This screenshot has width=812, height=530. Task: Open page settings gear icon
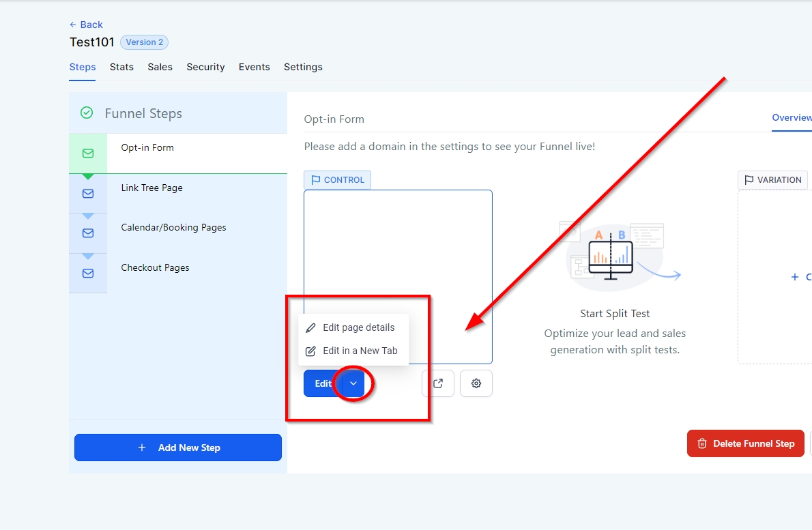click(x=476, y=383)
